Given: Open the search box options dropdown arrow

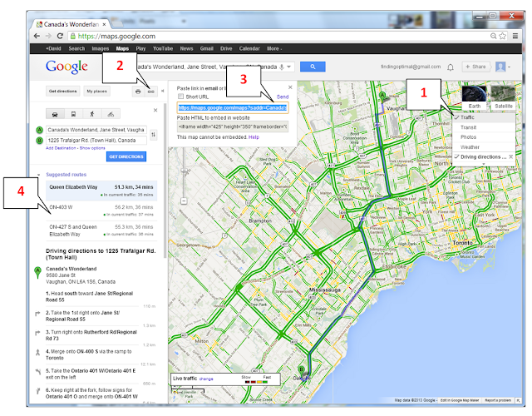Looking at the screenshot, I should click(289, 67).
